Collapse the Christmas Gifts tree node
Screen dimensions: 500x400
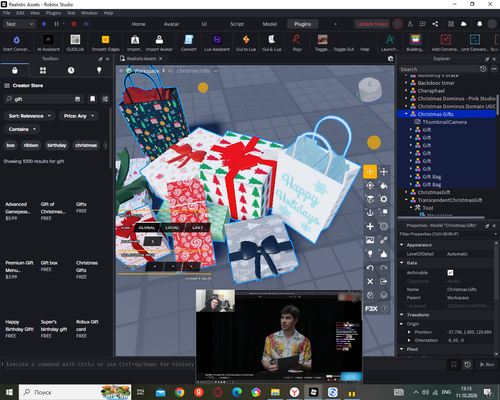pyautogui.click(x=406, y=114)
